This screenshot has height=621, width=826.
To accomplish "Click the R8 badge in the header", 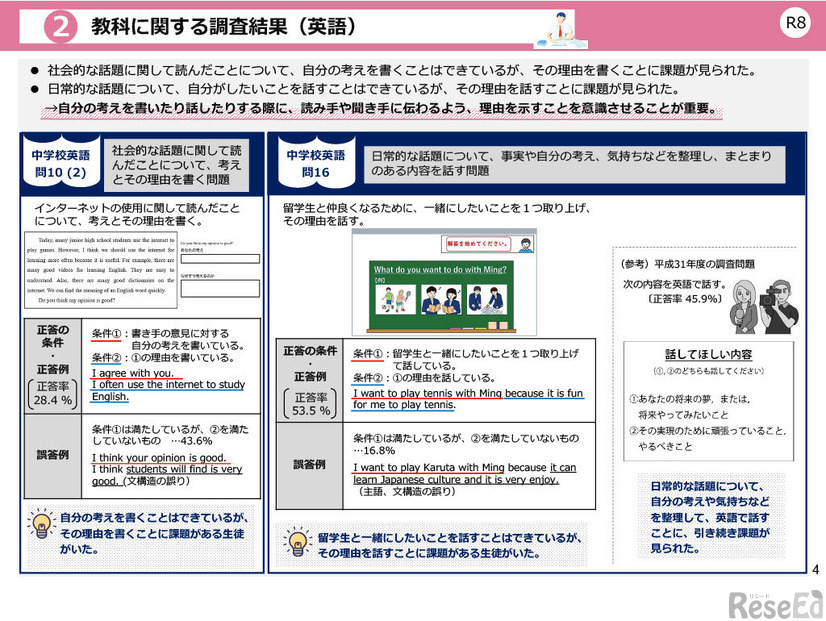I will [x=795, y=23].
